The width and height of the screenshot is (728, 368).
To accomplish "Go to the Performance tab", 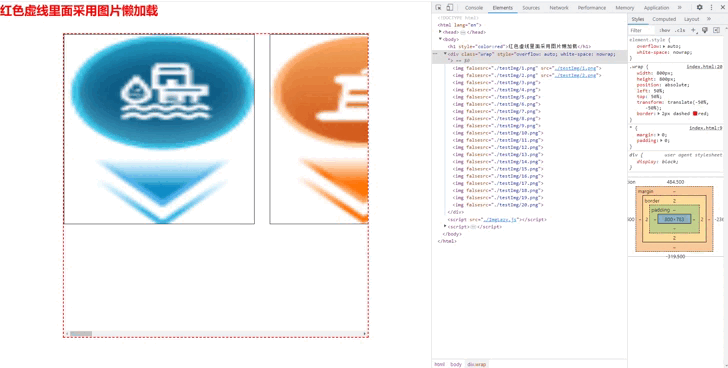I will tap(592, 8).
